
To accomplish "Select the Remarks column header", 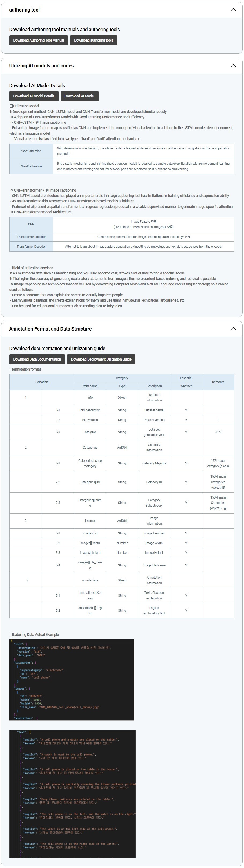I will click(218, 382).
